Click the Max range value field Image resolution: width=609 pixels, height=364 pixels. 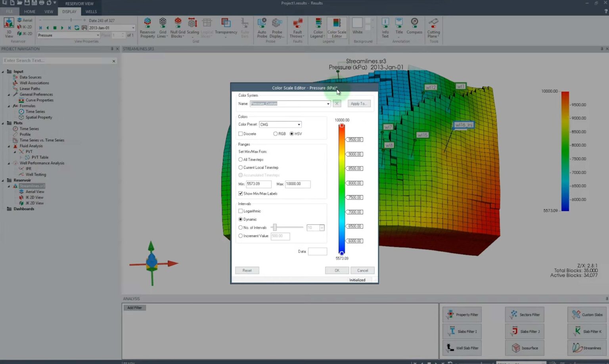point(297,184)
